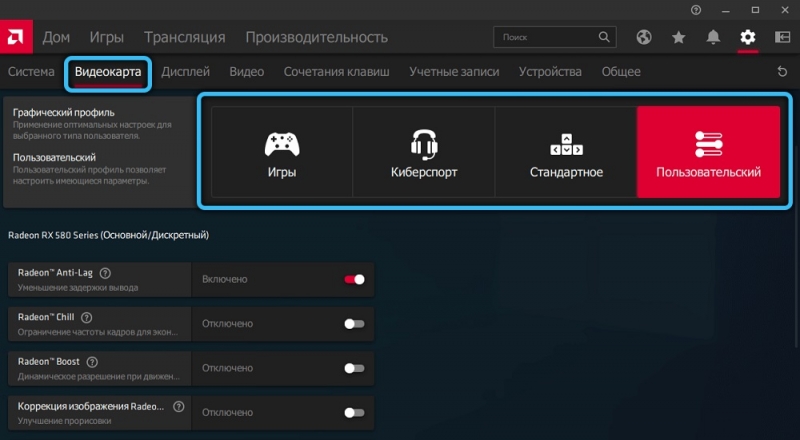The image size is (800, 440).
Task: Switch to the Видеокарта settings tab
Action: click(108, 71)
